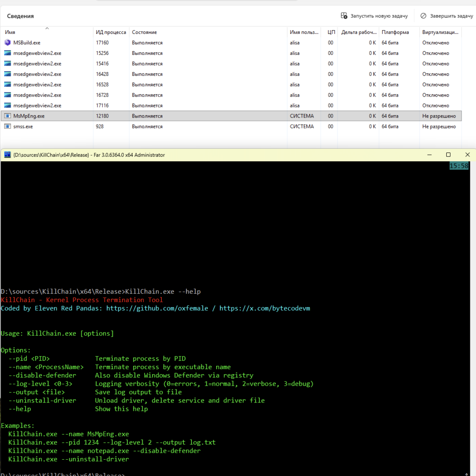This screenshot has height=476, width=476.
Task: Click the smss.exe process icon
Action: 7,126
